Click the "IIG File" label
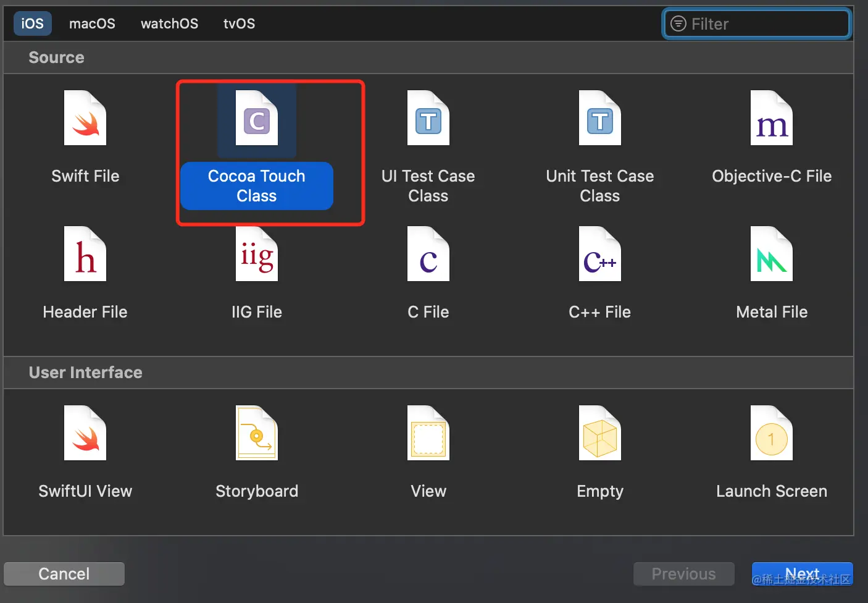The image size is (868, 603). pos(257,312)
